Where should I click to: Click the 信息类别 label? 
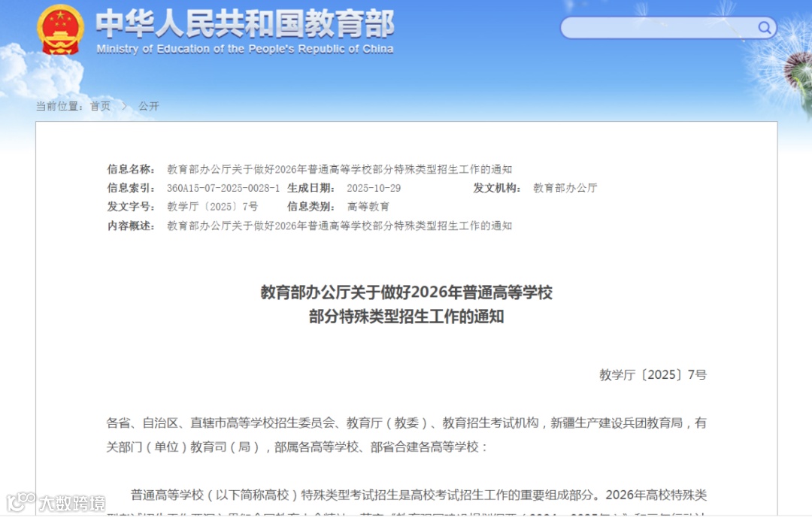pyautogui.click(x=311, y=207)
